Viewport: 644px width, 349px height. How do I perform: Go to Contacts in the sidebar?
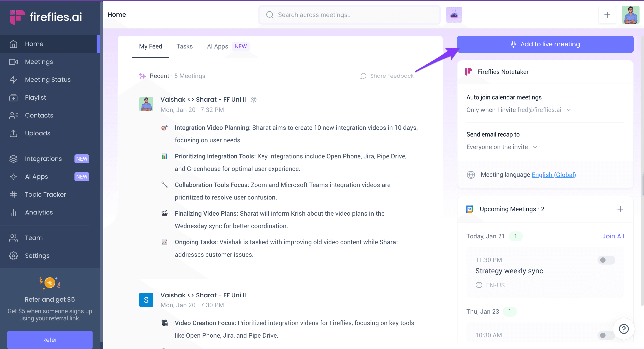(50, 115)
